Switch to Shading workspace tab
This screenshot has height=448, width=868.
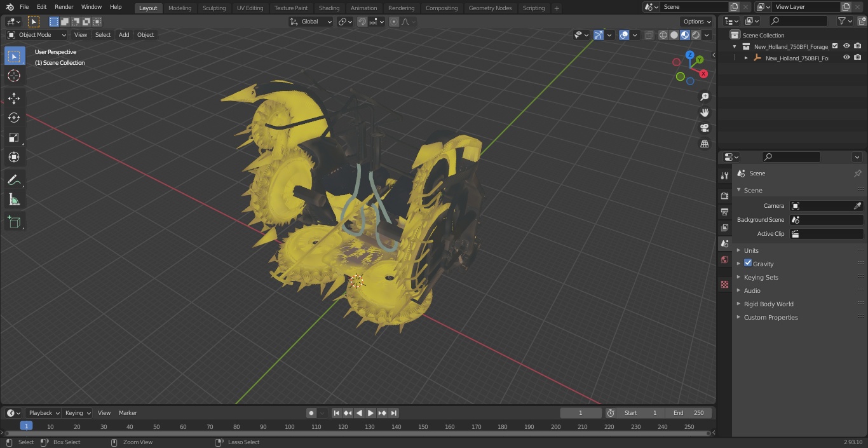pos(329,8)
